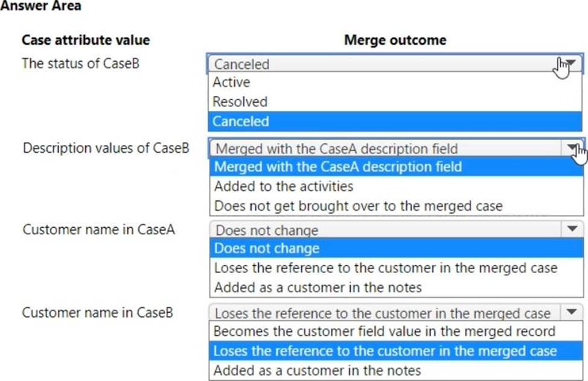Select Becomes the customer field value option
Viewport: 588px width, 381px height.
click(x=384, y=331)
